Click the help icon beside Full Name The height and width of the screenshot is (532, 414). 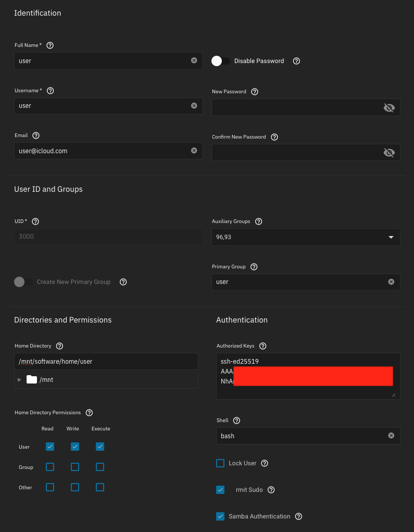click(50, 45)
